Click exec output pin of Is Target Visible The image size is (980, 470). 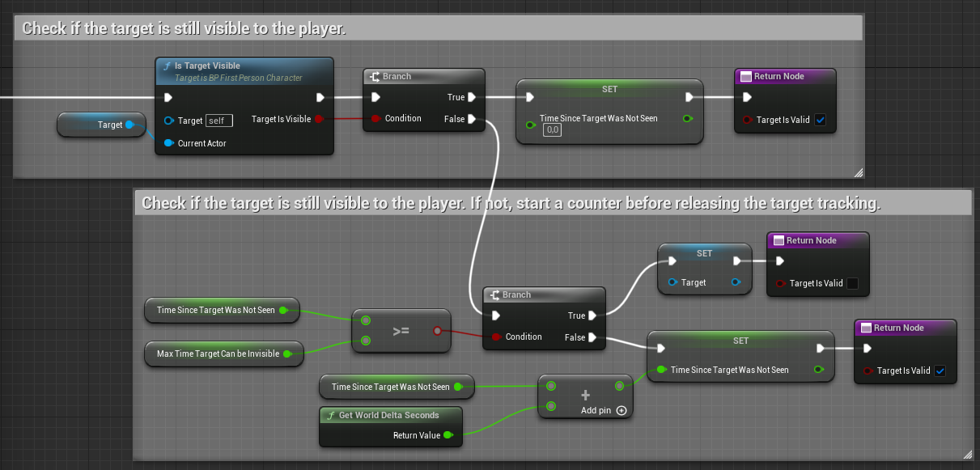[x=320, y=98]
